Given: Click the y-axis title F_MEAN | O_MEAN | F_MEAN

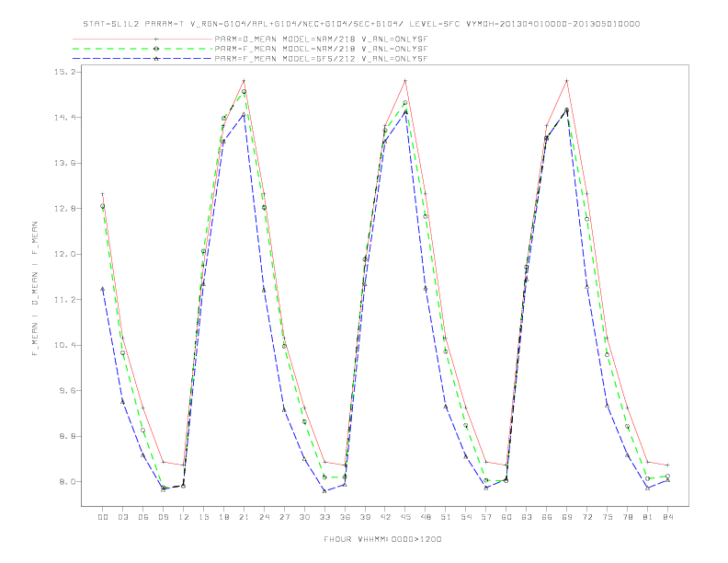Looking at the screenshot, I should [35, 289].
